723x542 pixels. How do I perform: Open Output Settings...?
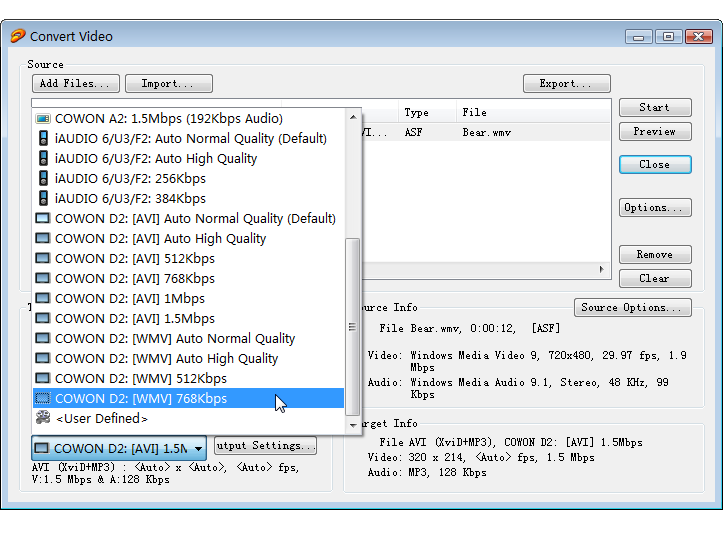(x=266, y=446)
